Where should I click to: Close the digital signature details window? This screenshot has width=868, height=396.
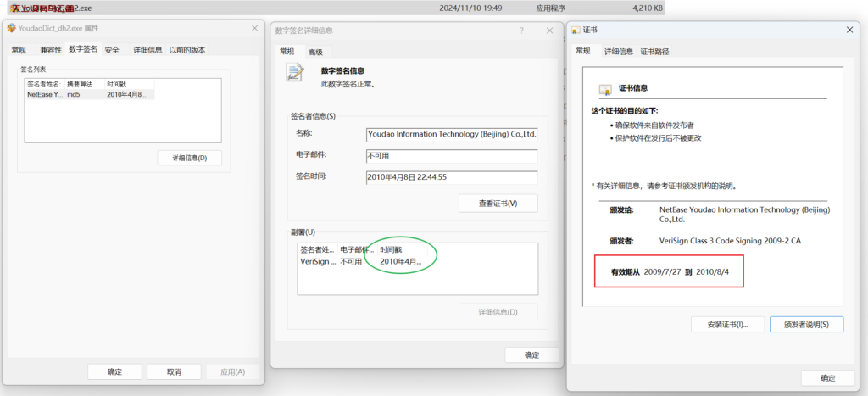[x=549, y=31]
